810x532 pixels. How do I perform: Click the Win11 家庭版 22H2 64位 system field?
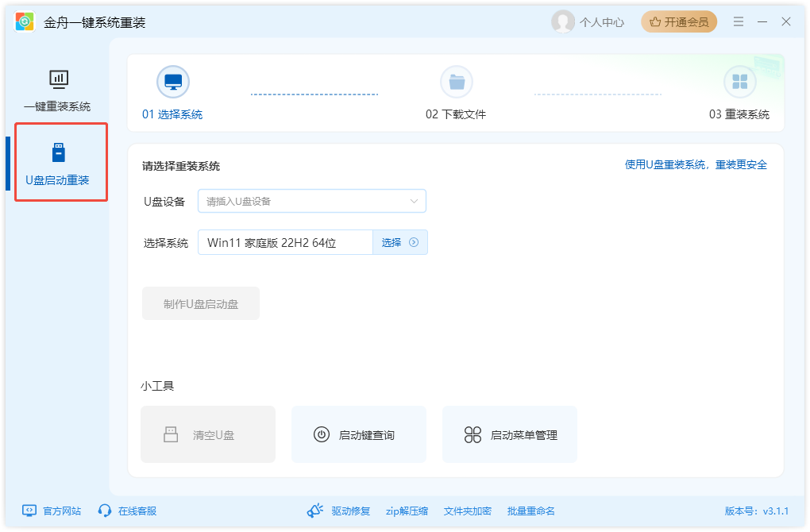click(285, 243)
